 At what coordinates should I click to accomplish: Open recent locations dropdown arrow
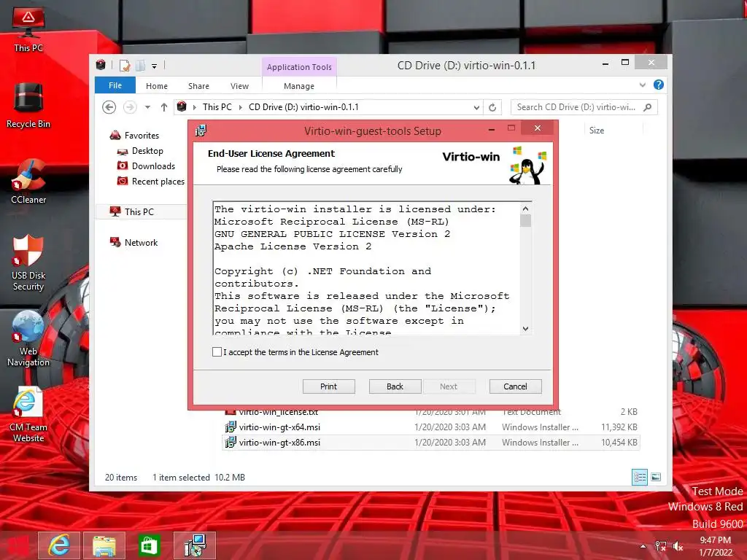[x=147, y=108]
